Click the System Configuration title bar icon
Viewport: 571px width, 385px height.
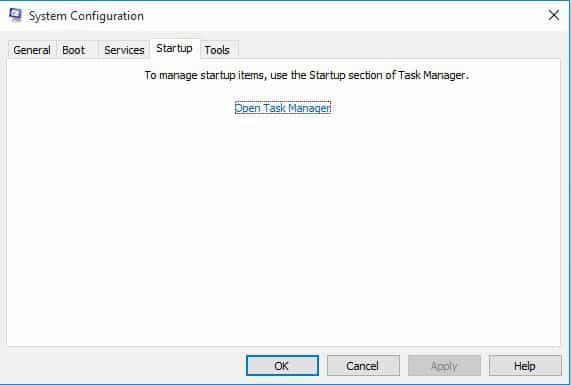15,15
